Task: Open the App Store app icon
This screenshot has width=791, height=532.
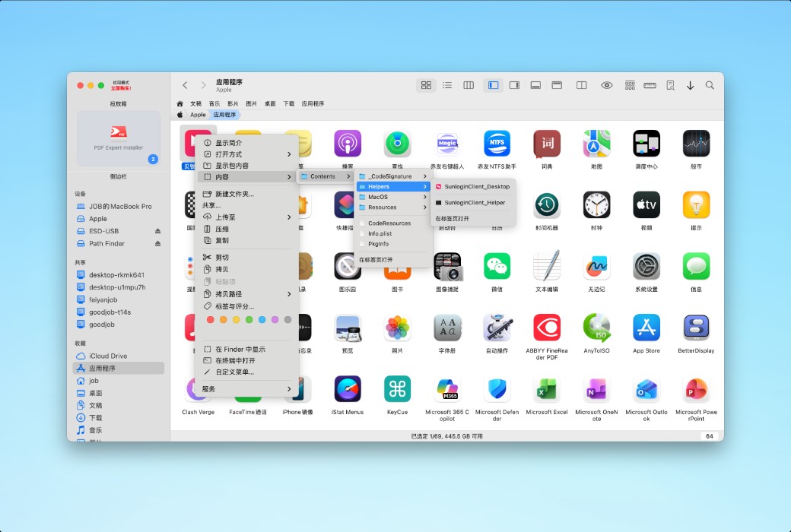Action: pyautogui.click(x=646, y=328)
